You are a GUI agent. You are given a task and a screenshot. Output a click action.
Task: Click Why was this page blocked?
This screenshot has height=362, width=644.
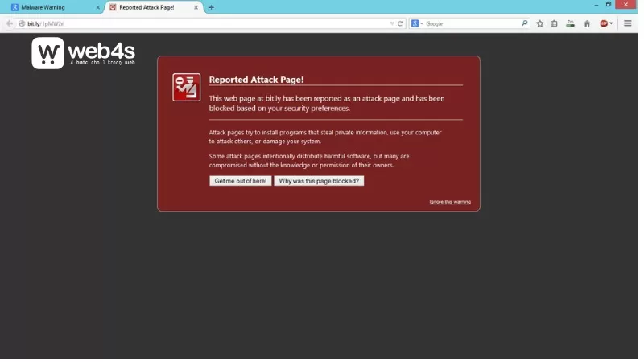(x=319, y=181)
